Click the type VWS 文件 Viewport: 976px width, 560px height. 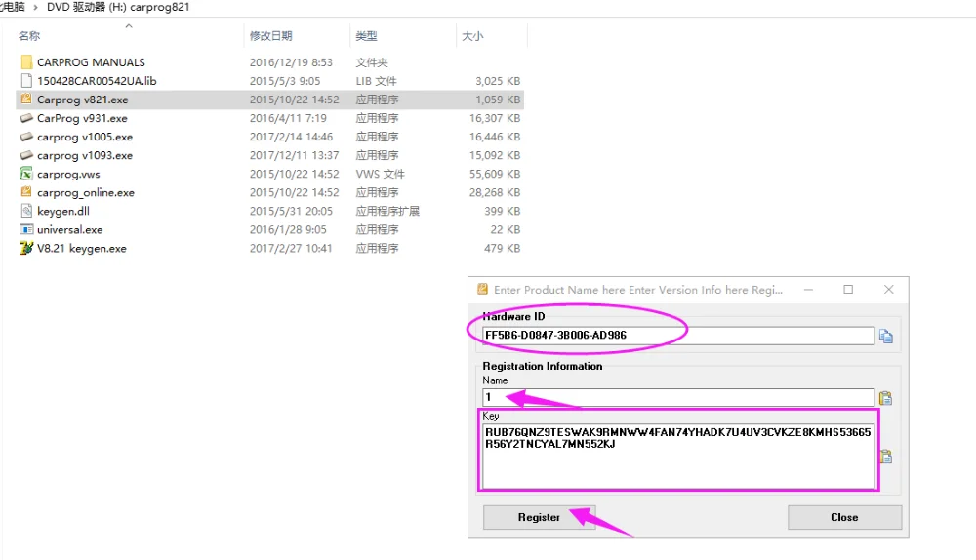click(x=380, y=174)
